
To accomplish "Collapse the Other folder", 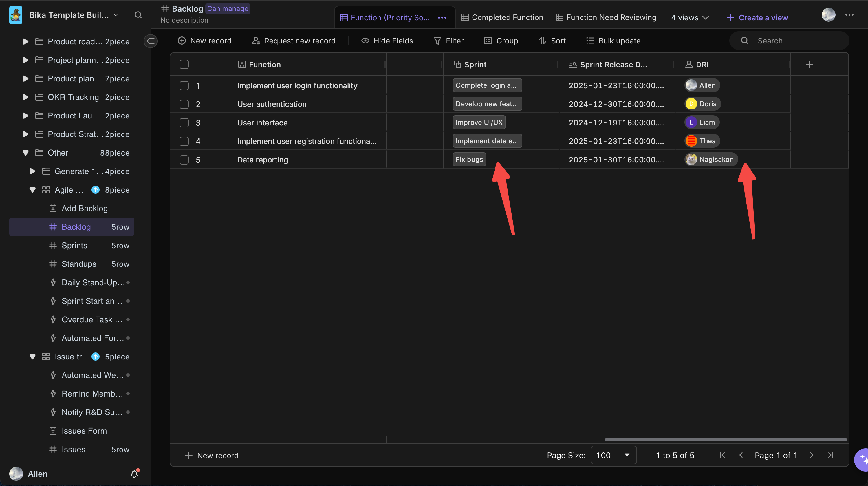I will 25,153.
